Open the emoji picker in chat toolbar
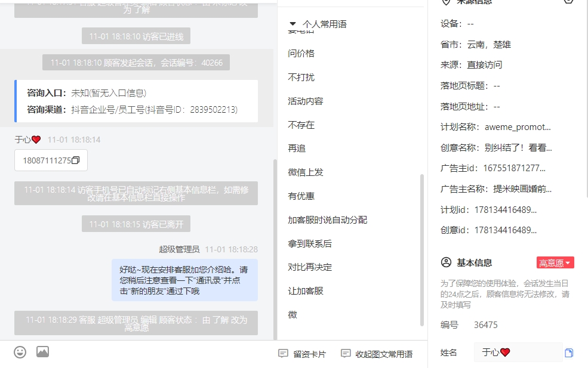 [20, 352]
